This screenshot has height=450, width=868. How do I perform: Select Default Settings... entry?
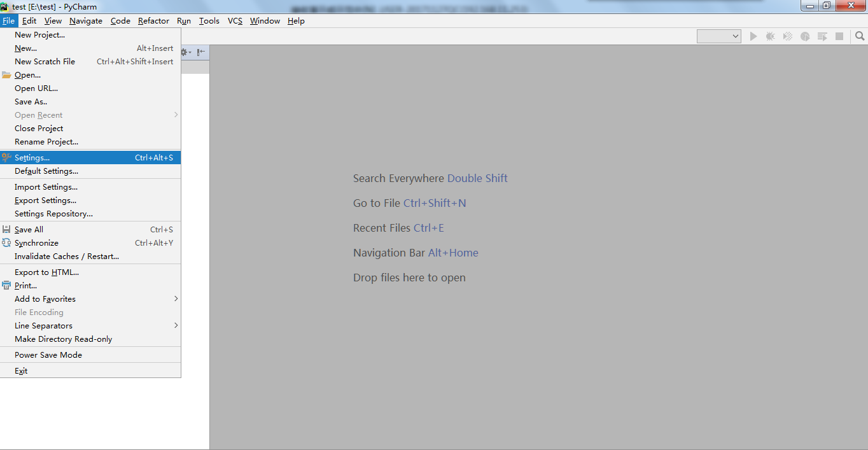90,171
